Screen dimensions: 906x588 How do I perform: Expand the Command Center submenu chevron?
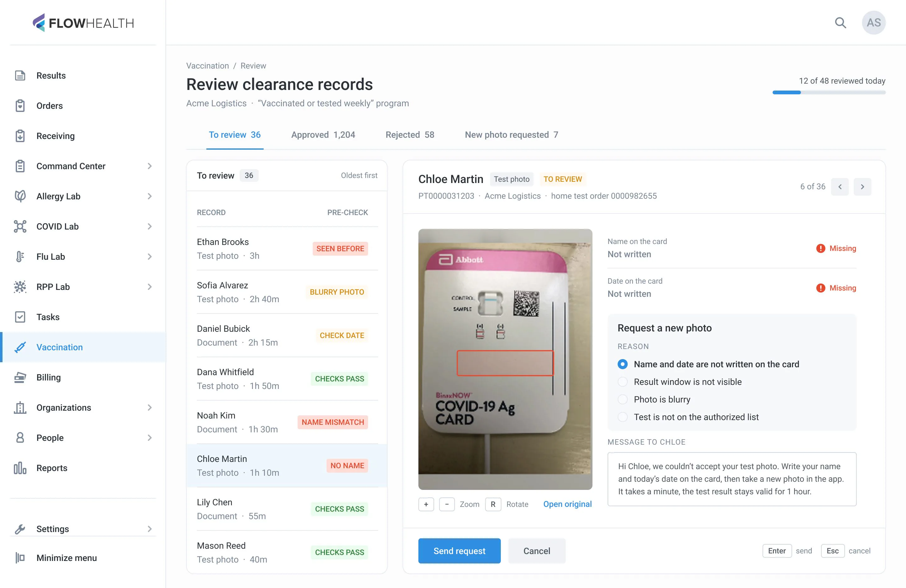[x=150, y=166]
